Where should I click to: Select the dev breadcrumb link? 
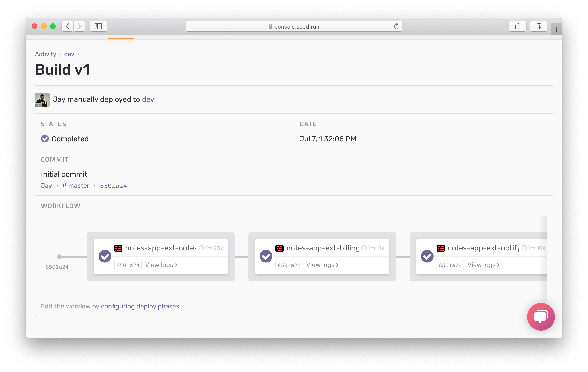(70, 54)
